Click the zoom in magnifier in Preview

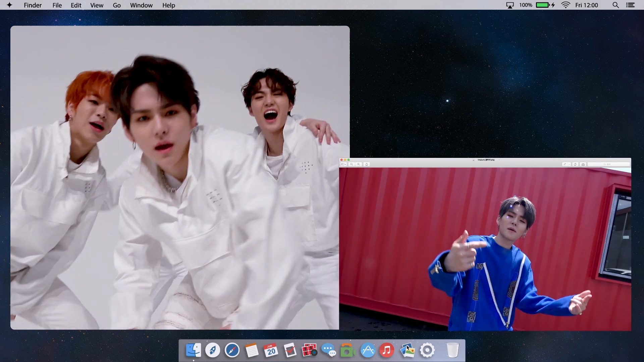point(359,164)
